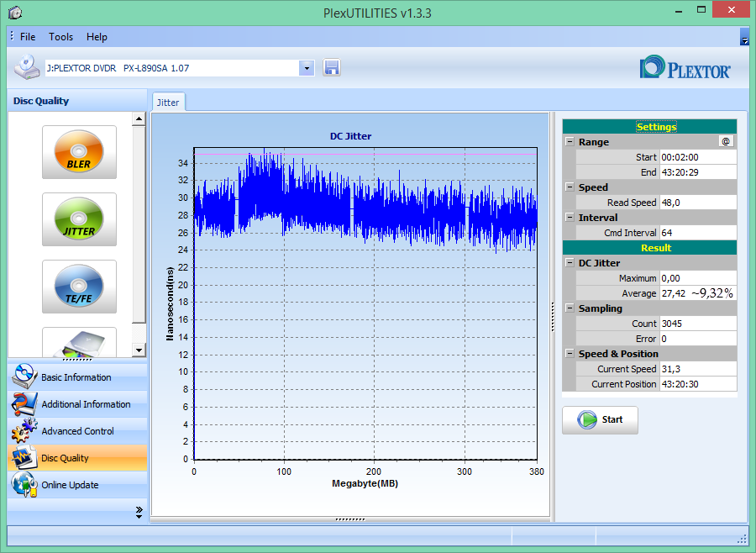Click the Advanced Control gears icon
This screenshot has width=756, height=553.
[x=24, y=431]
